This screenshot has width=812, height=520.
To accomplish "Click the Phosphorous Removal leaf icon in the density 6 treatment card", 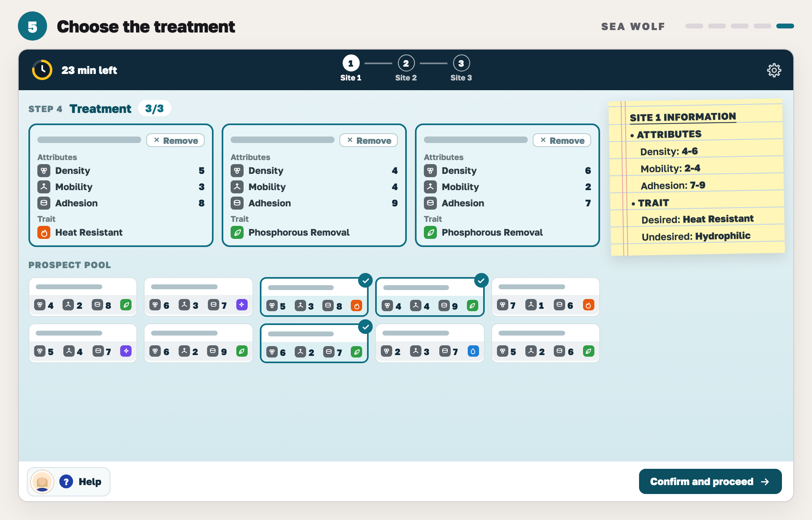I will (430, 232).
